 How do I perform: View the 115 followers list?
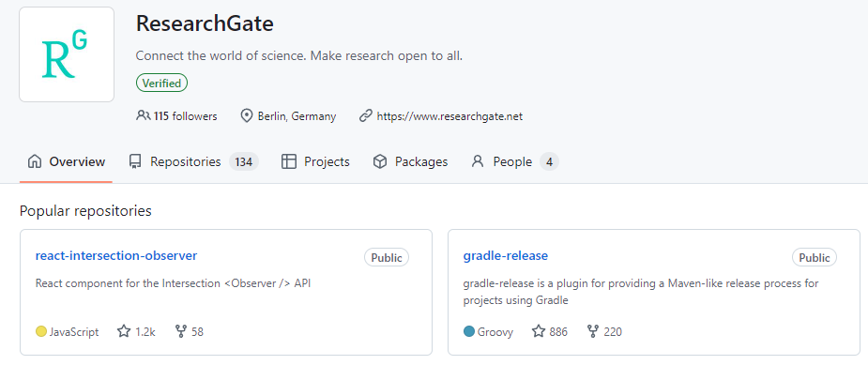[x=186, y=116]
